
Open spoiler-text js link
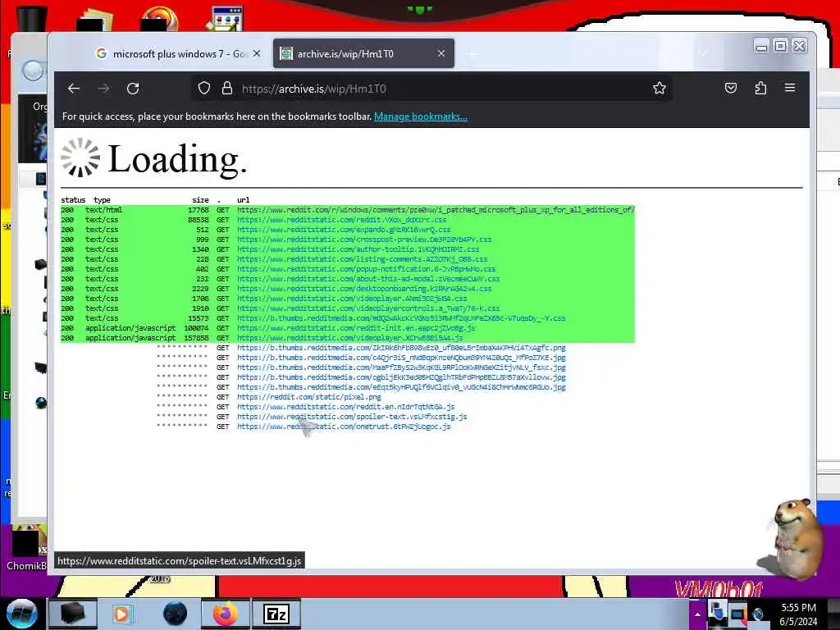pos(352,417)
